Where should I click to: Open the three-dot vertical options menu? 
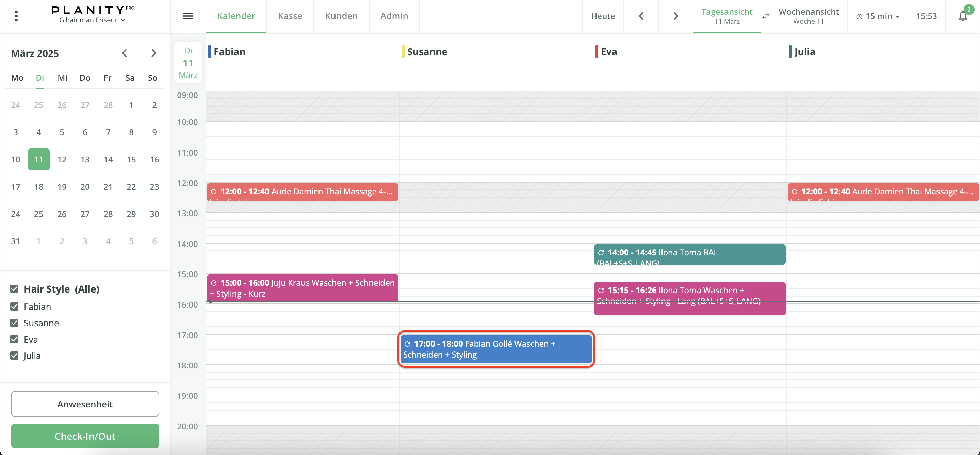pos(16,16)
